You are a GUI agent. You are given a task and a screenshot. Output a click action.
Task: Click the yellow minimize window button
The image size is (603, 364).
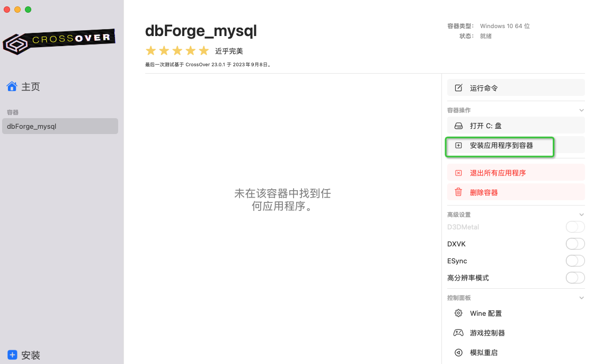pyautogui.click(x=17, y=10)
